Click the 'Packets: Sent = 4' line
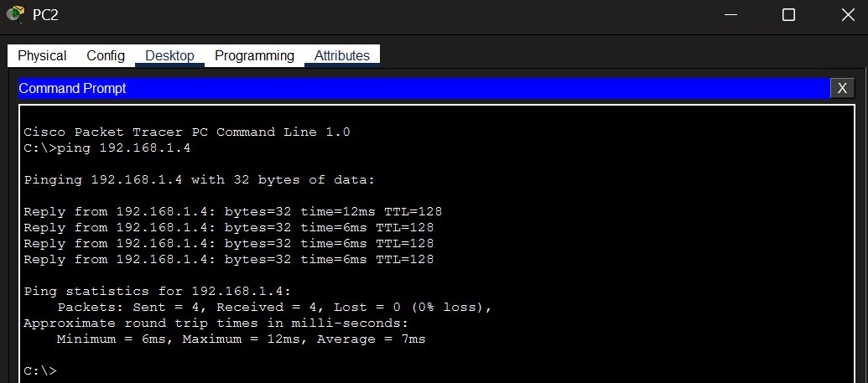This screenshot has width=868, height=383. click(274, 308)
